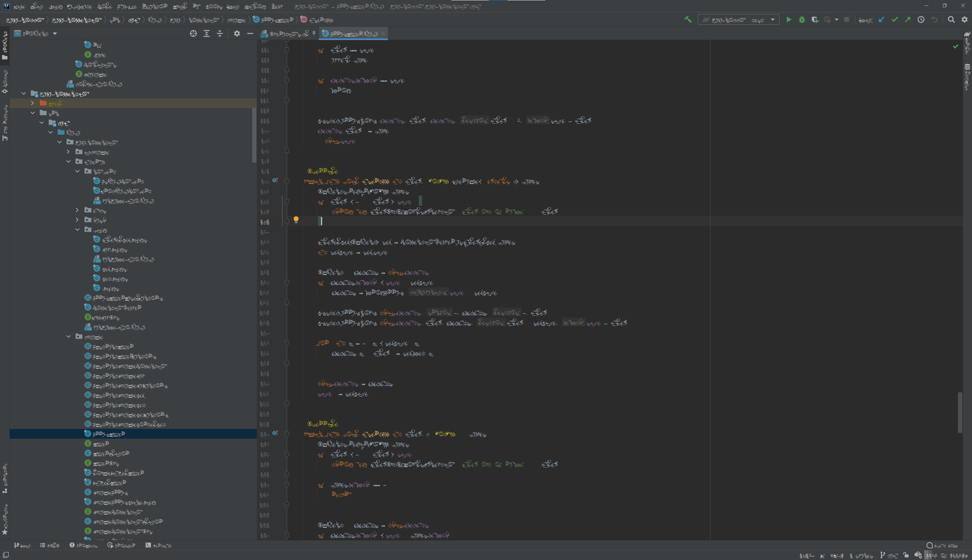Open the Help menu at the menu bar's end
972x560 pixels.
click(277, 7)
